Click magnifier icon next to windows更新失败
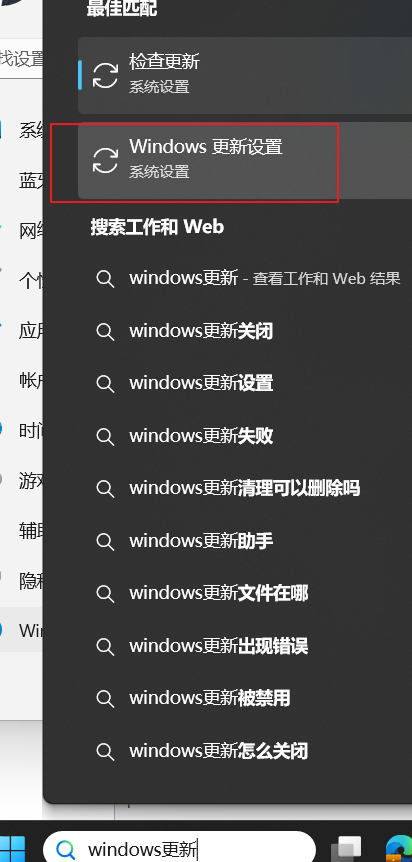 pyautogui.click(x=105, y=436)
